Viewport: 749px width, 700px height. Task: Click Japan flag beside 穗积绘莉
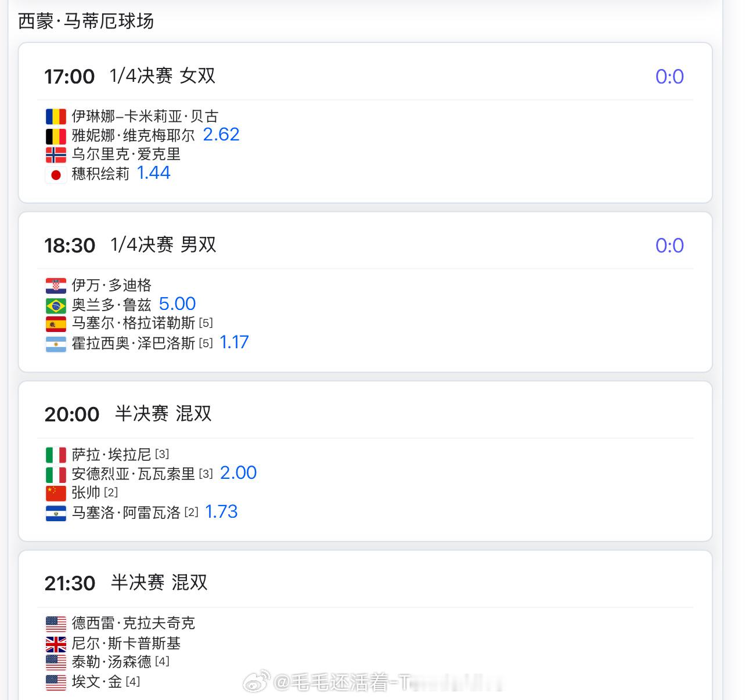(56, 175)
